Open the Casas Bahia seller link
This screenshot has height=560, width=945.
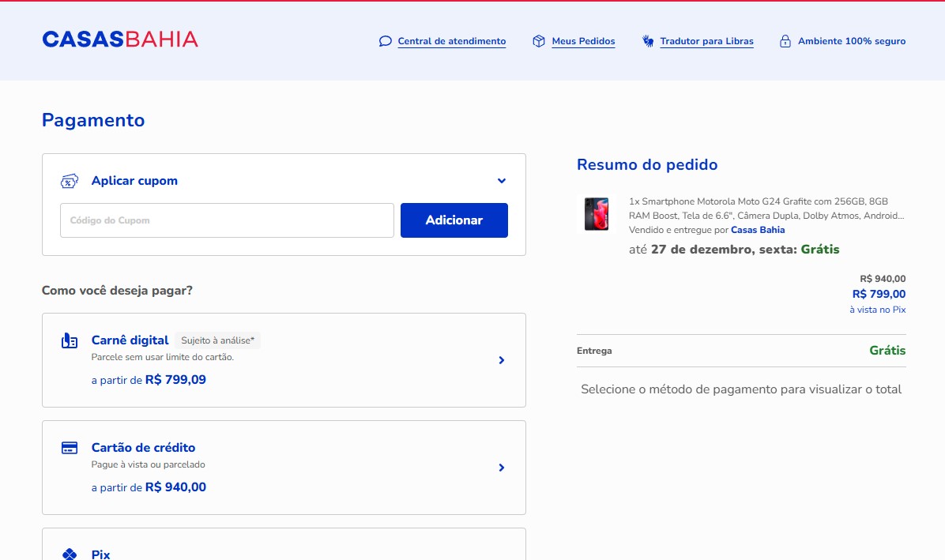pos(758,230)
